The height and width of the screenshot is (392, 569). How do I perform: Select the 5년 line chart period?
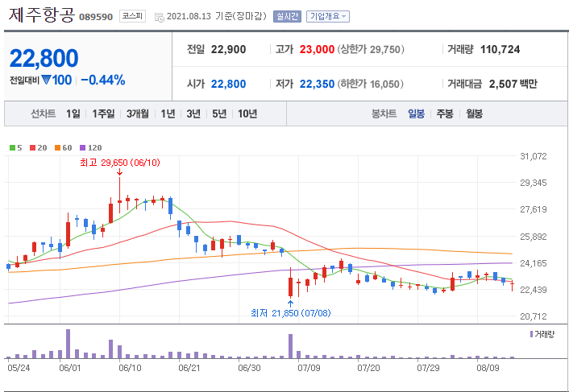pos(219,113)
